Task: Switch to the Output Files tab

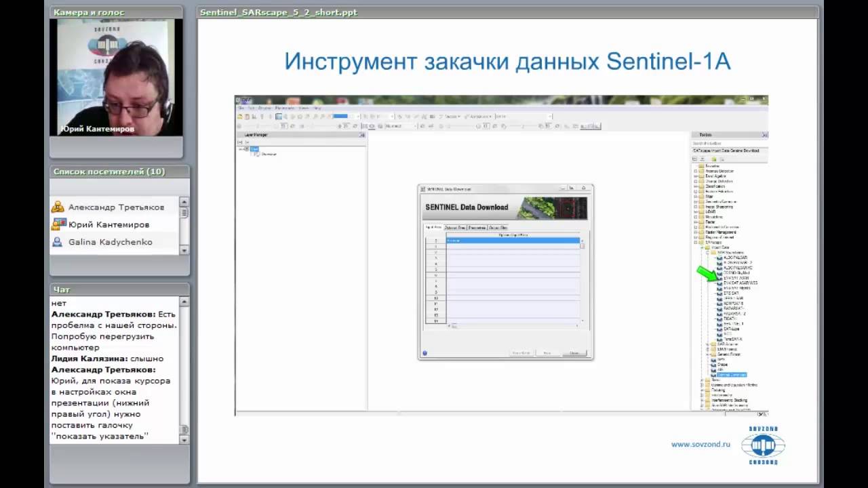Action: point(498,228)
